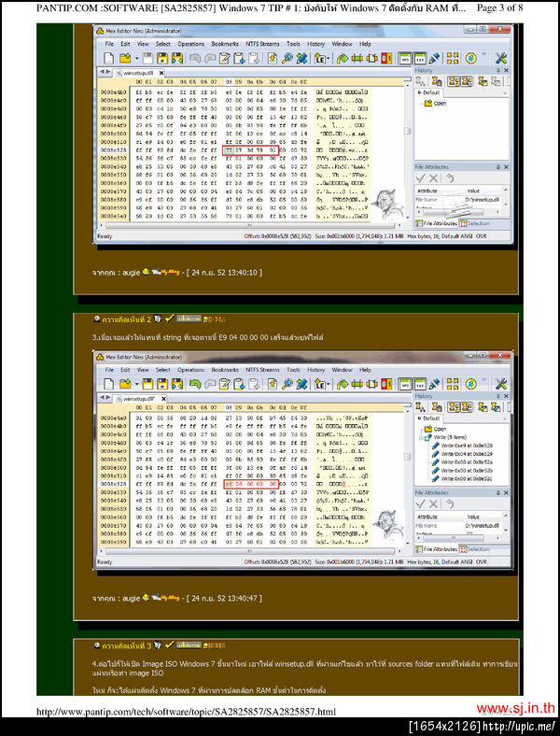Click File Name value field in lower Attributes panel

coord(483,526)
